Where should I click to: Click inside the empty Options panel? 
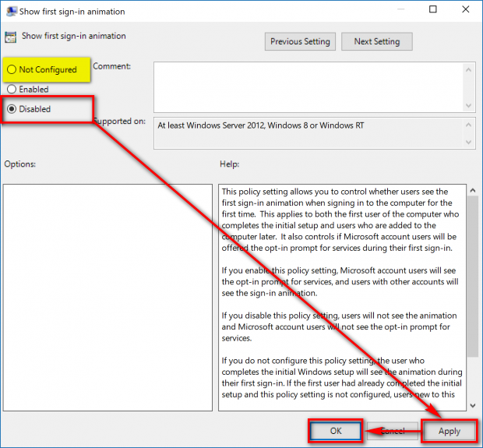(x=108, y=296)
